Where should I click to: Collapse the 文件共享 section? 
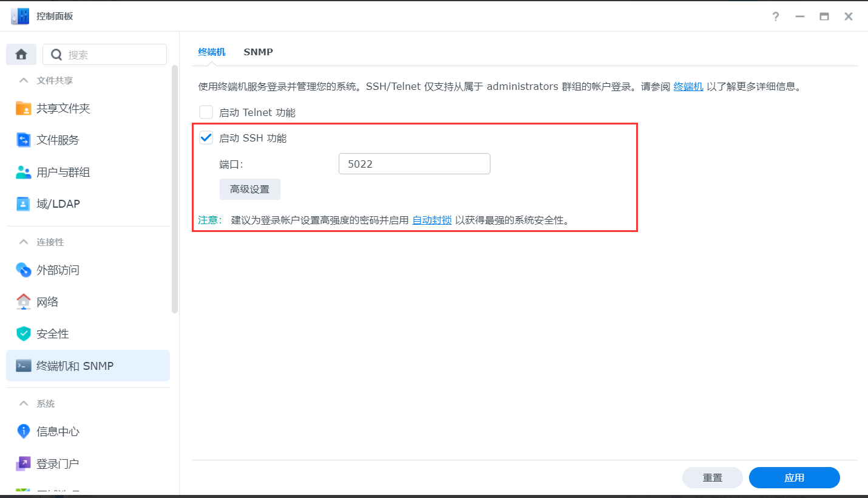coord(24,80)
